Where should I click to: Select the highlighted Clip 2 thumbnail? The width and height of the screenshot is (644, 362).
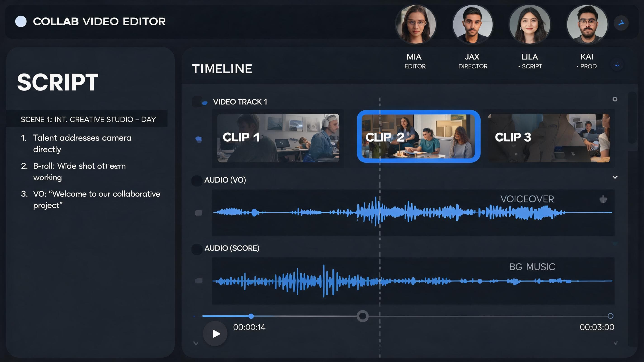[419, 136]
